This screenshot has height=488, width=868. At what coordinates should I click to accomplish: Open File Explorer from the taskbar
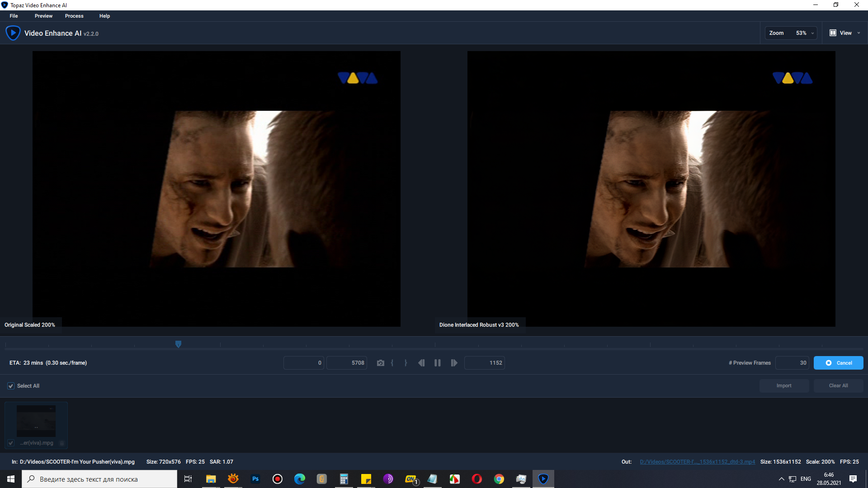pos(211,479)
